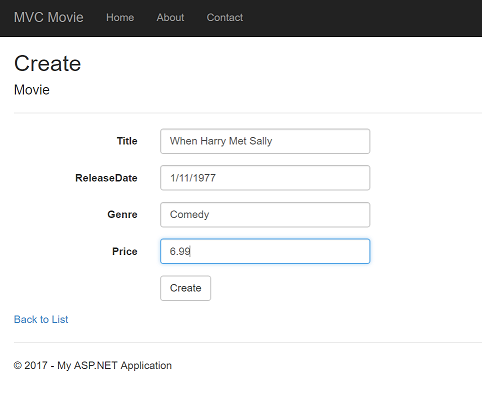Focus the Title input with When Harry Met Sally
The image size is (482, 402).
[x=265, y=141]
